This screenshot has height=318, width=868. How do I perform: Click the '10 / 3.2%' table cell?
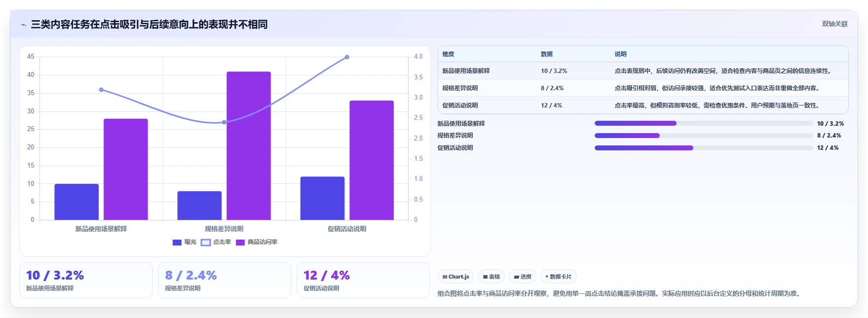tap(554, 71)
